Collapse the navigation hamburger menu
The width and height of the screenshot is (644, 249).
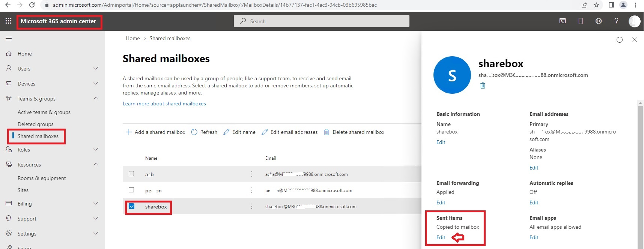point(9,38)
